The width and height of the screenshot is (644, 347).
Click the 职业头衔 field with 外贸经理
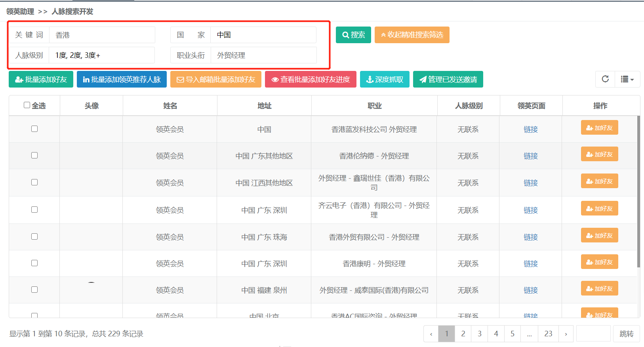[x=264, y=55]
